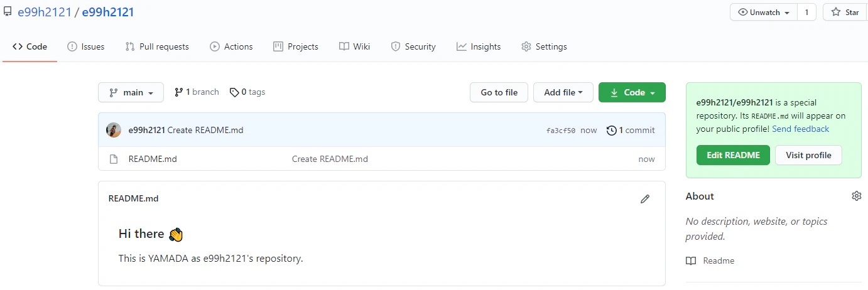
Task: Click the 'This is YAMADA' readme sentence
Action: point(211,258)
